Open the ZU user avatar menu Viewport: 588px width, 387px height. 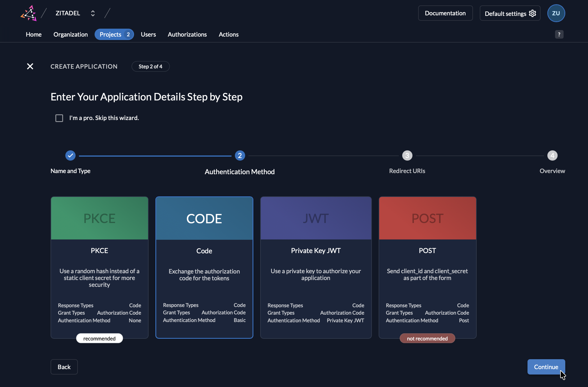click(556, 13)
